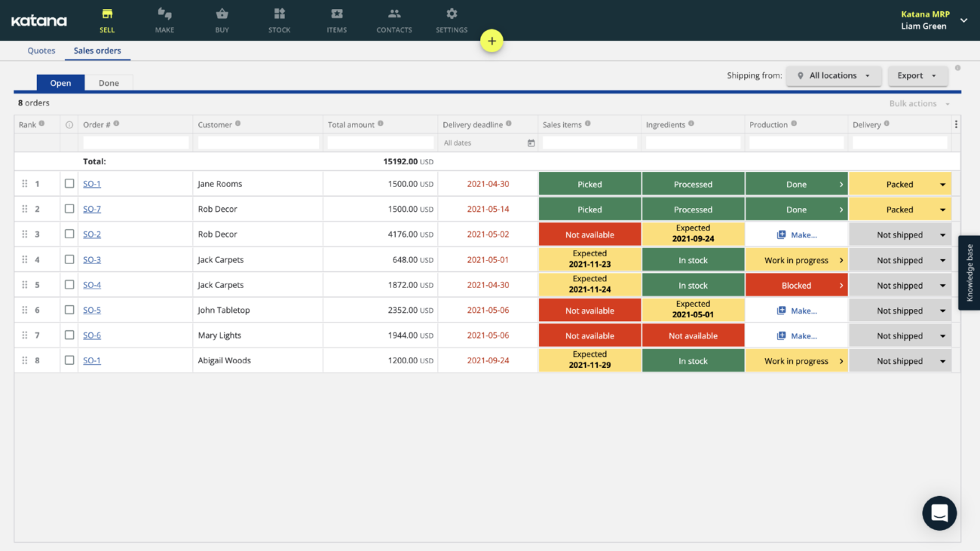Open the chat support bubble
The height and width of the screenshot is (551, 980).
point(939,513)
